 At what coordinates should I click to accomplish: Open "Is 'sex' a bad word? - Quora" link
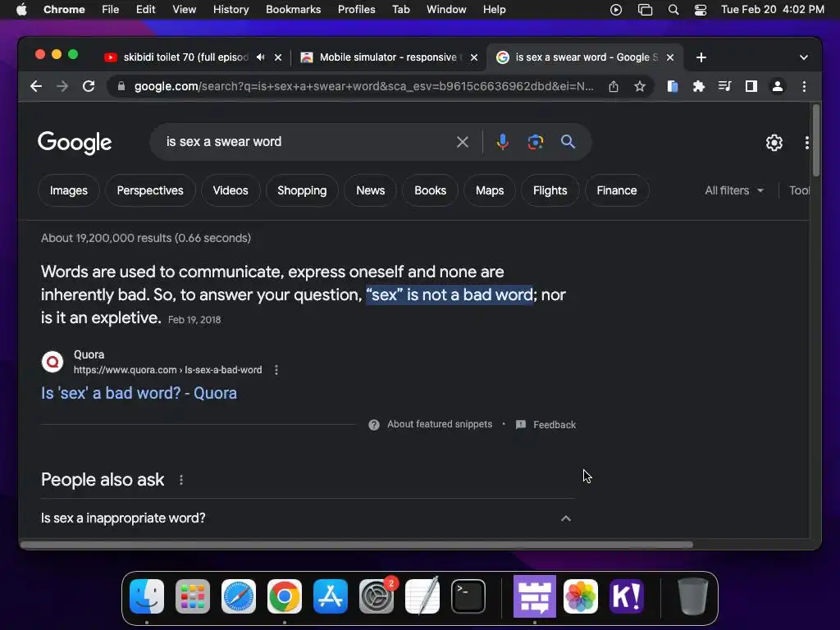click(139, 393)
